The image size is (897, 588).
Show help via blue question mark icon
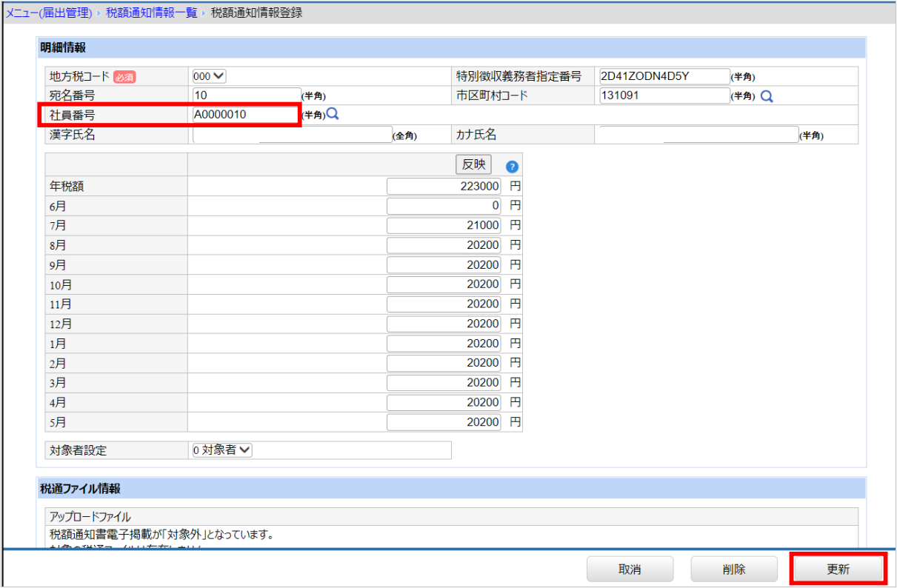(511, 167)
